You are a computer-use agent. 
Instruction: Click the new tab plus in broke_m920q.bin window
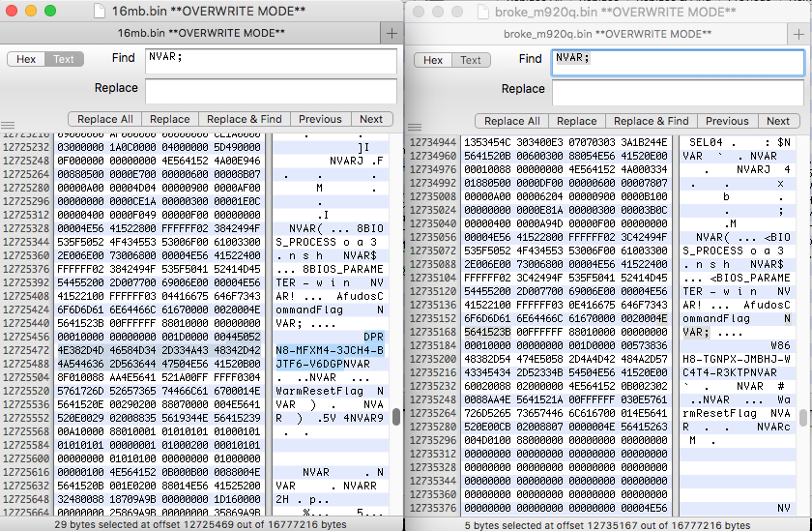[799, 35]
